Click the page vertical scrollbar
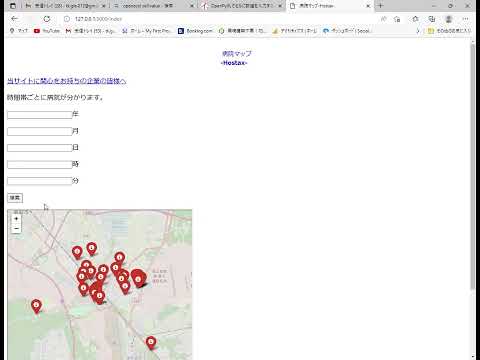This screenshot has width=480, height=360. (473, 167)
